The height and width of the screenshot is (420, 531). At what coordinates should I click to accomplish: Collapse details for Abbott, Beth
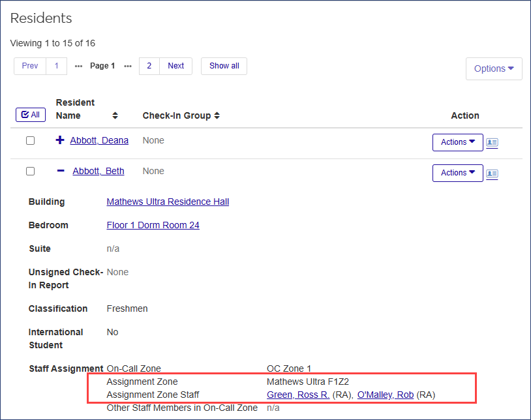tap(61, 171)
